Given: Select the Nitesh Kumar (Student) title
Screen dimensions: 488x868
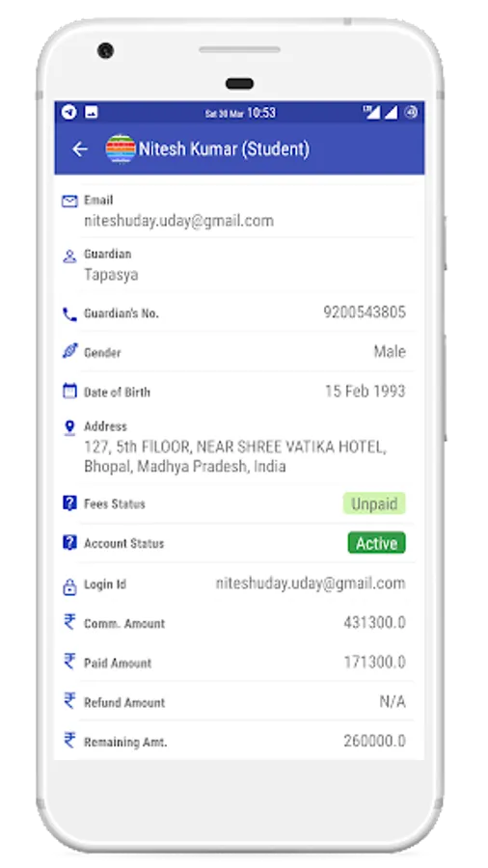Looking at the screenshot, I should pyautogui.click(x=224, y=149).
